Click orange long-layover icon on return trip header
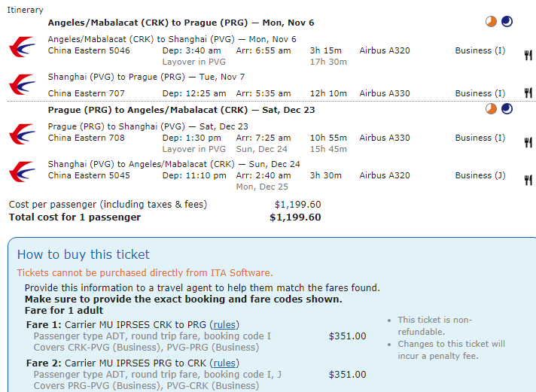 (x=491, y=109)
